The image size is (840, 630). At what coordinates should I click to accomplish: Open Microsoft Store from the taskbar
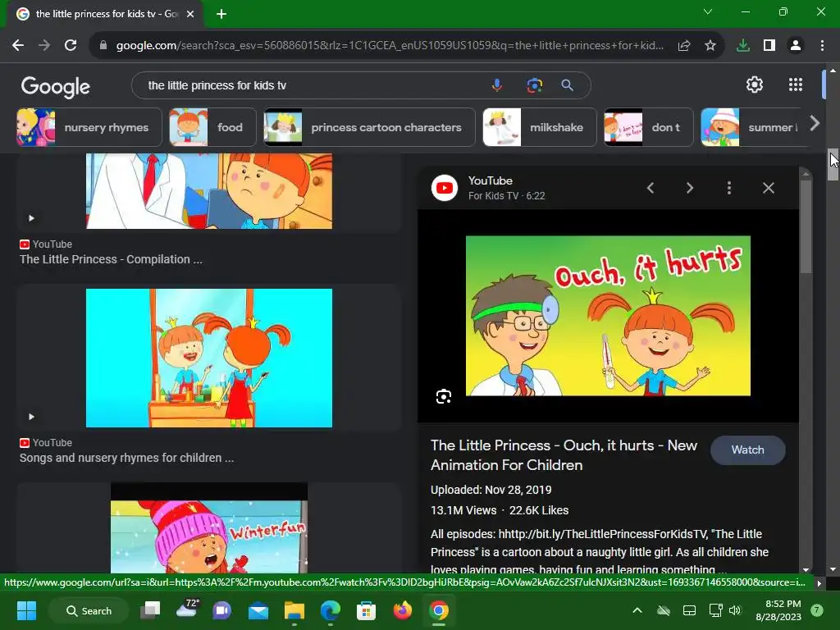coord(367,610)
